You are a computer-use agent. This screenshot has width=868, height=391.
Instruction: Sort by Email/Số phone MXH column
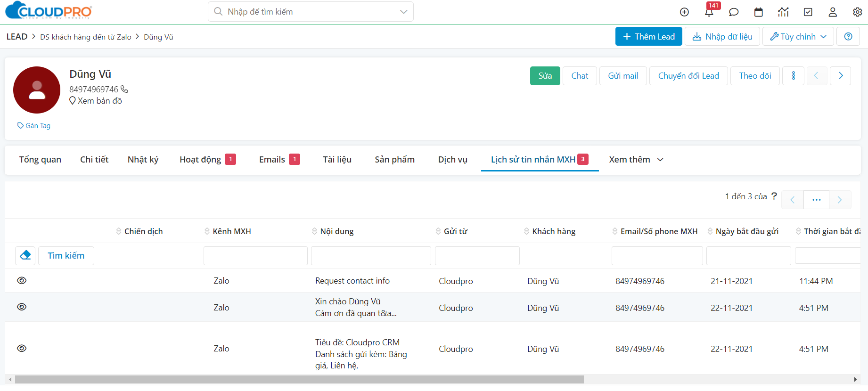tap(655, 231)
